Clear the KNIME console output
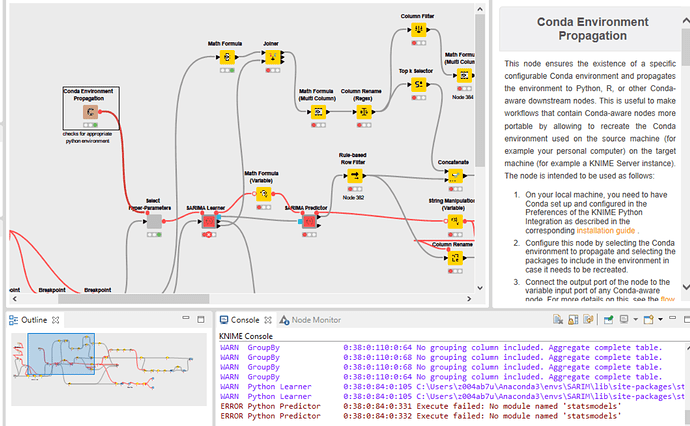 (x=558, y=320)
